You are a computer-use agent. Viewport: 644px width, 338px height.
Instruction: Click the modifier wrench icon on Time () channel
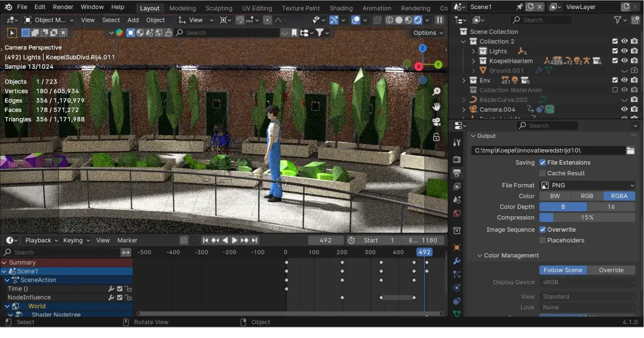click(x=111, y=289)
